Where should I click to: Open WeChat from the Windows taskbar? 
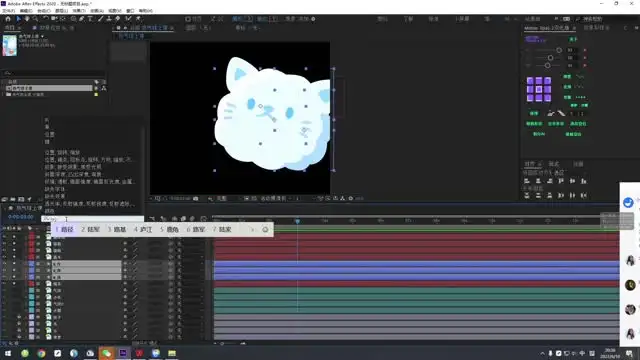tap(107, 353)
